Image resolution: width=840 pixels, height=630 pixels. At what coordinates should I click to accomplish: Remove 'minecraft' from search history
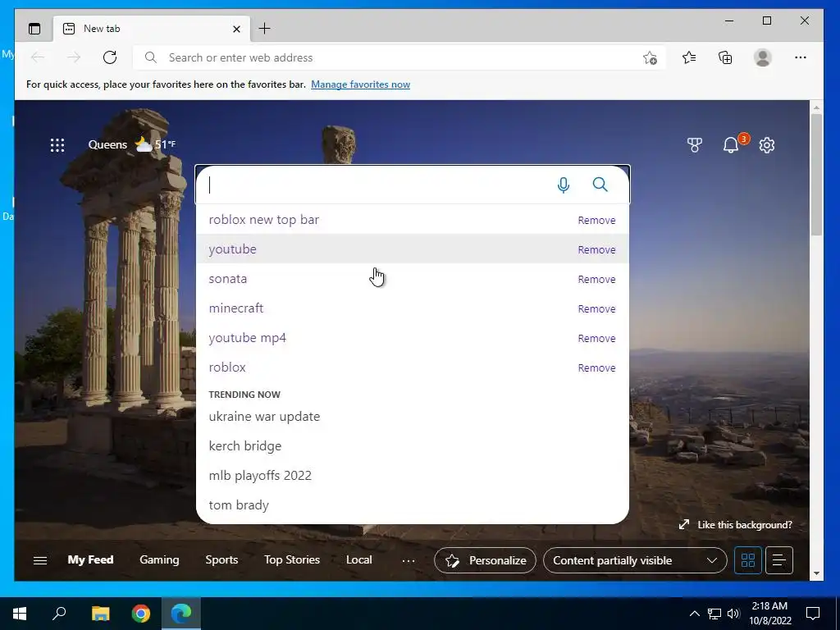tap(596, 308)
